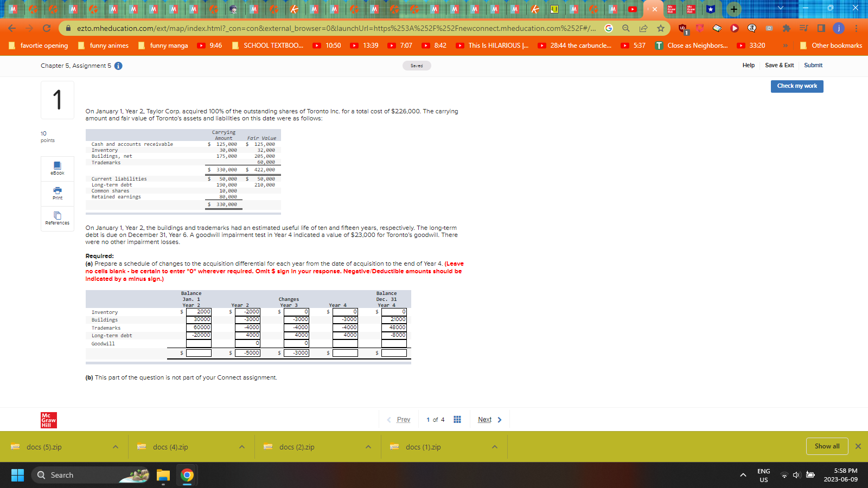Open the Help link
Image resolution: width=868 pixels, height=488 pixels.
pyautogui.click(x=749, y=65)
